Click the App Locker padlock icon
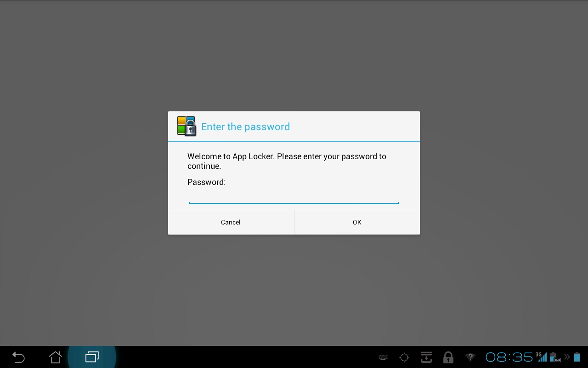Viewport: 588px width, 368px height. 187,126
